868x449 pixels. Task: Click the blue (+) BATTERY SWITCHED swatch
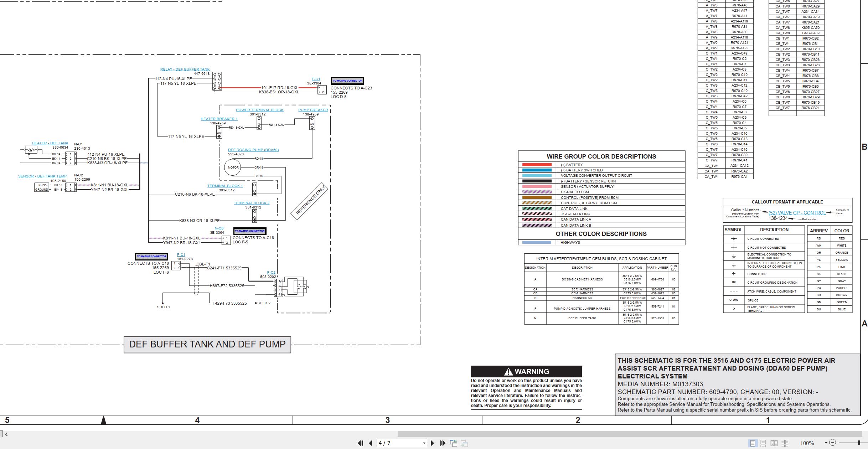(x=537, y=170)
